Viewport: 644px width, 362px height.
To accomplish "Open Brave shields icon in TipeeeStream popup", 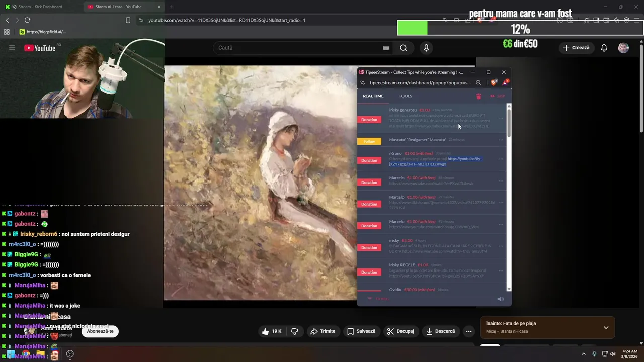I will click(494, 83).
